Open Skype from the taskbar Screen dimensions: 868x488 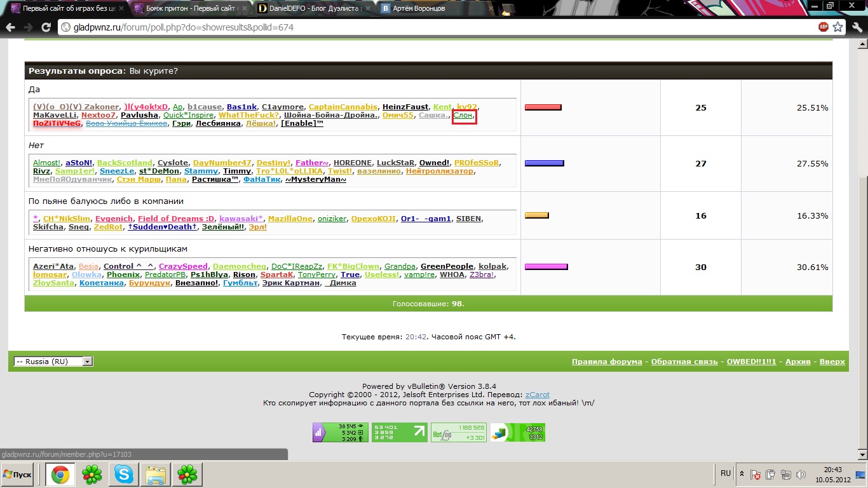click(x=124, y=475)
